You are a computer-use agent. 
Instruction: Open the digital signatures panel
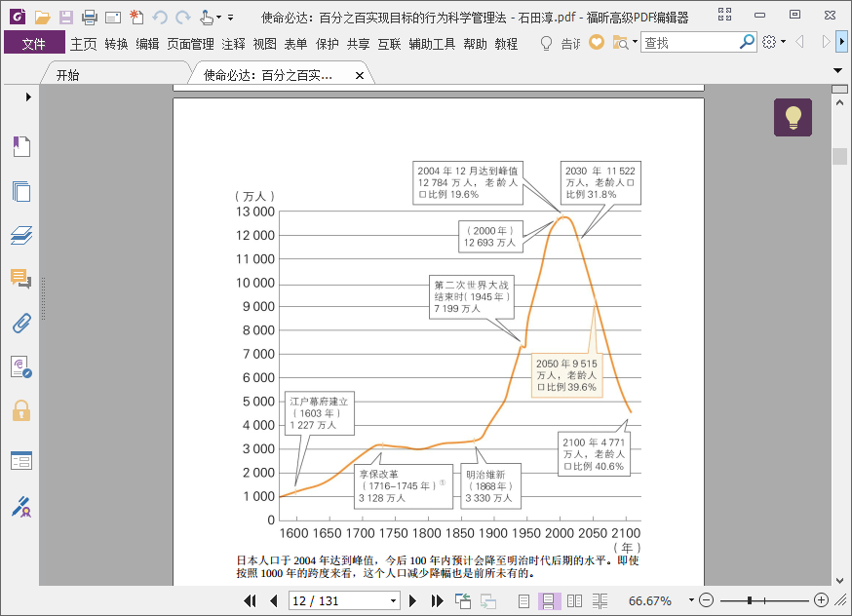point(21,367)
